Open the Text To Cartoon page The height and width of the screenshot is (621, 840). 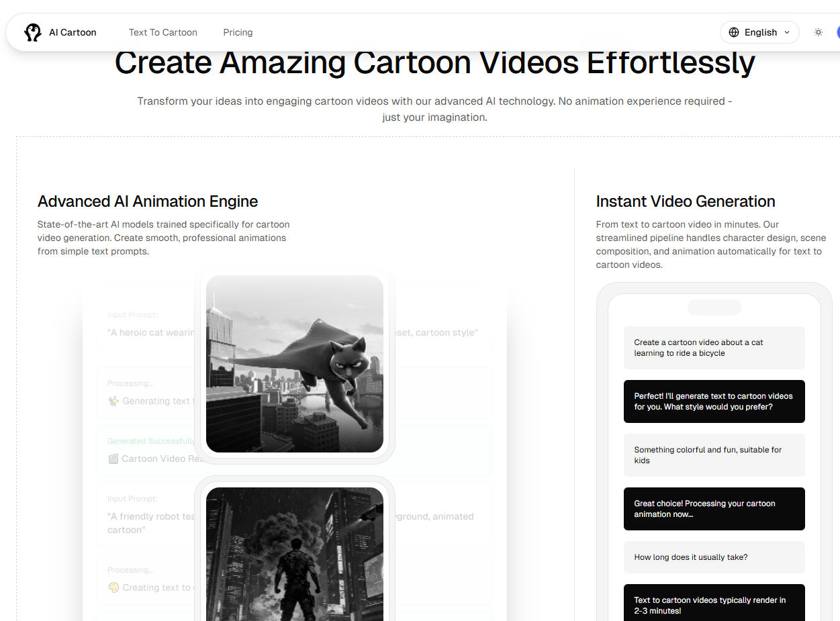pyautogui.click(x=163, y=32)
